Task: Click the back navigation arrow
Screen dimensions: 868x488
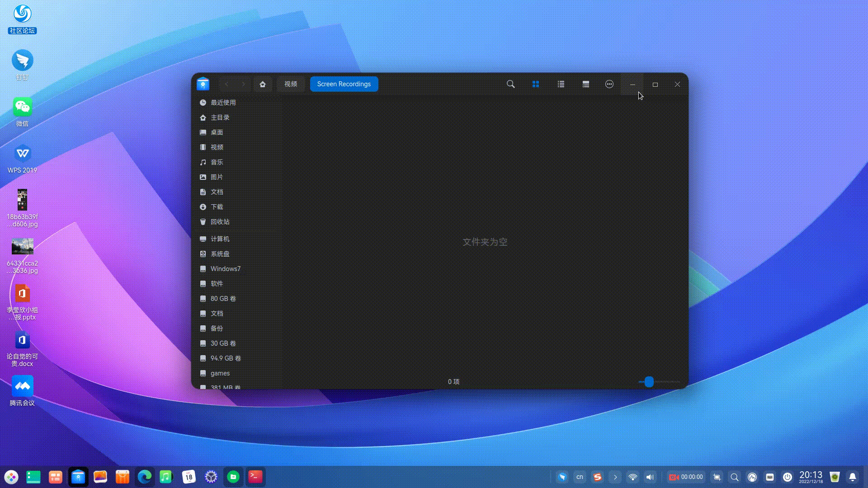Action: [226, 84]
